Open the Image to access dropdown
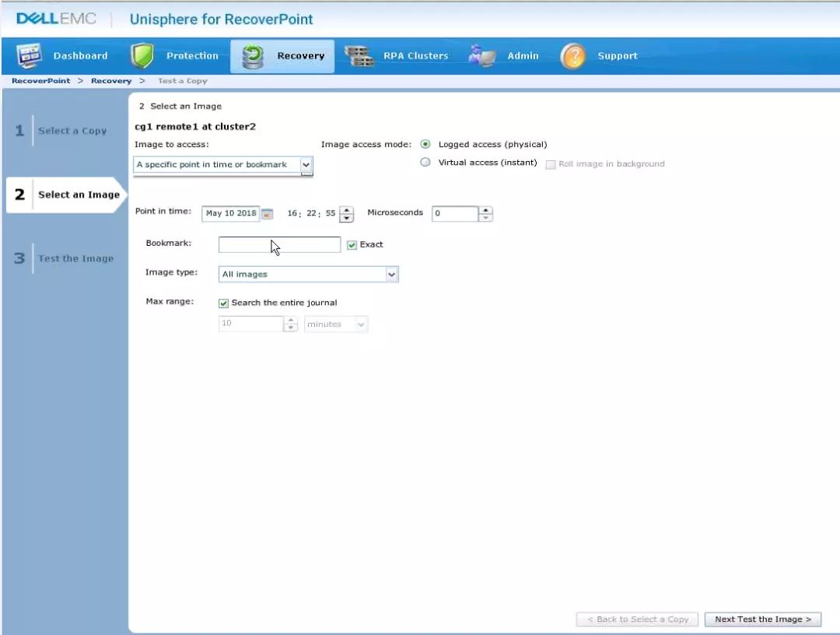 click(223, 165)
